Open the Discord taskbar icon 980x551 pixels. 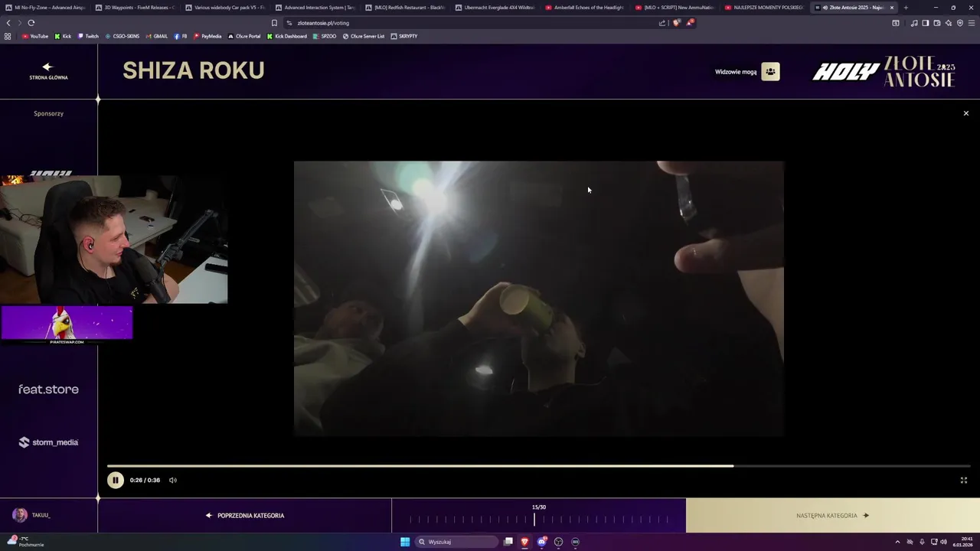[541, 542]
